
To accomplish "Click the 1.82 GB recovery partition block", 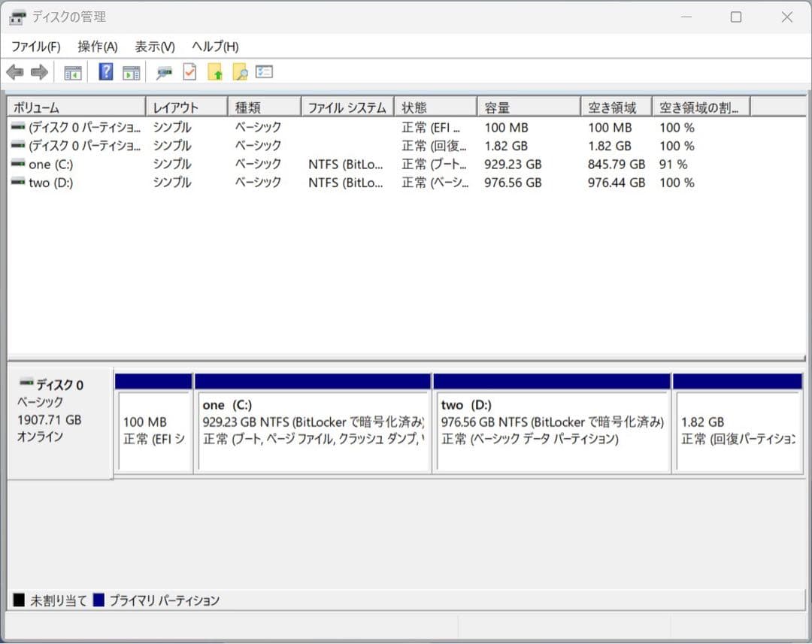I will [738, 428].
